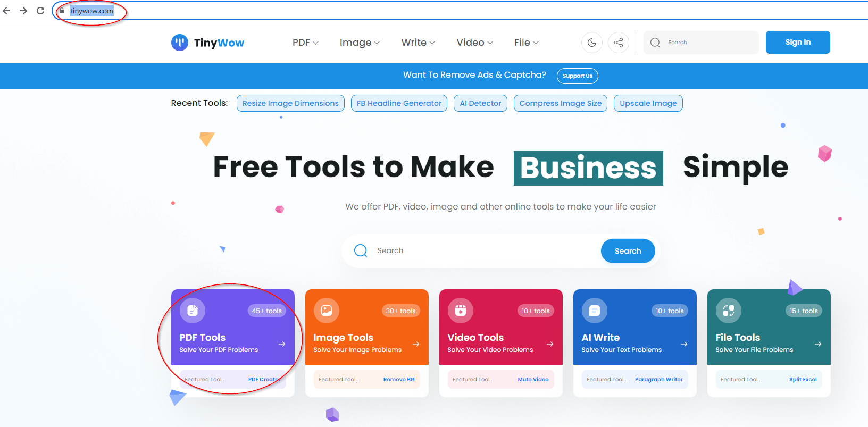Click the PDF Tools card title
Screen dimensions: 868x427
[x=203, y=338]
